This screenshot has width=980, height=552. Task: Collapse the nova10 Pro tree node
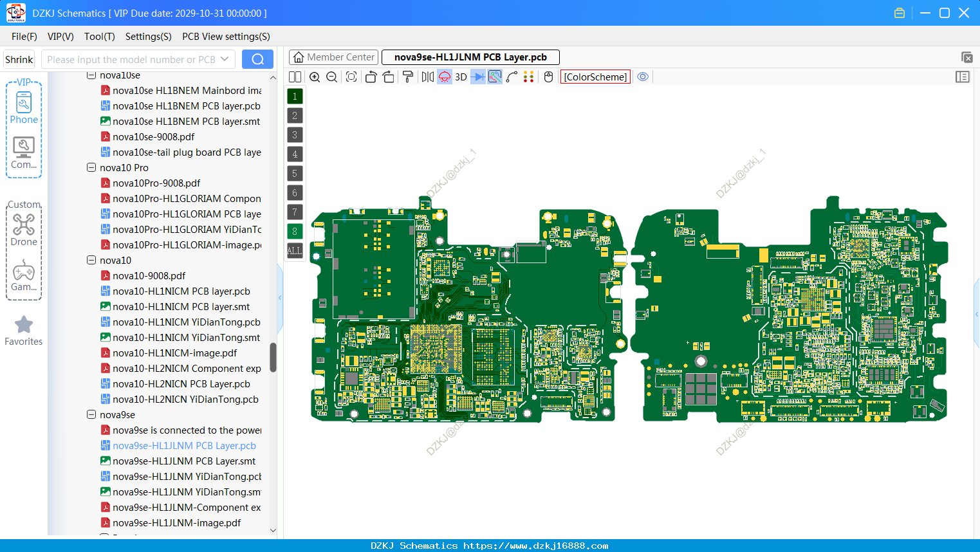point(91,167)
